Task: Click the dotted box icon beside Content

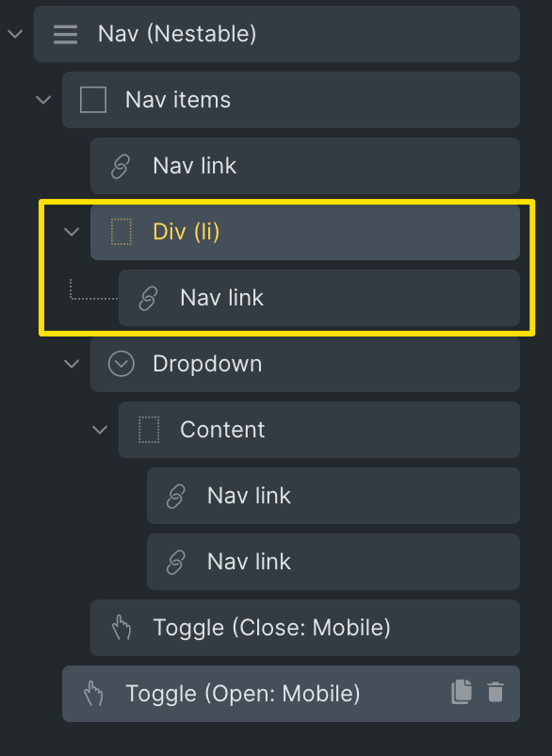Action: 149,430
